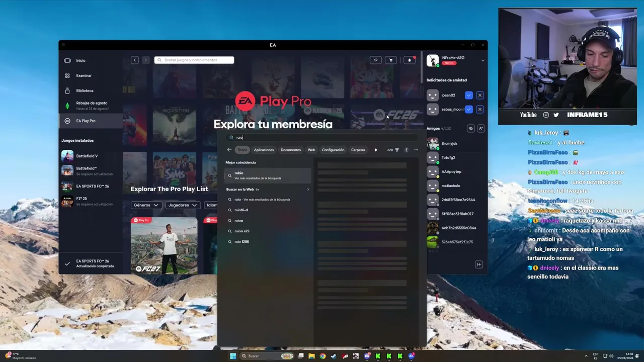Viewport: 644px width, 362px height.
Task: Open Examinar in EA sidebar
Action: point(91,75)
